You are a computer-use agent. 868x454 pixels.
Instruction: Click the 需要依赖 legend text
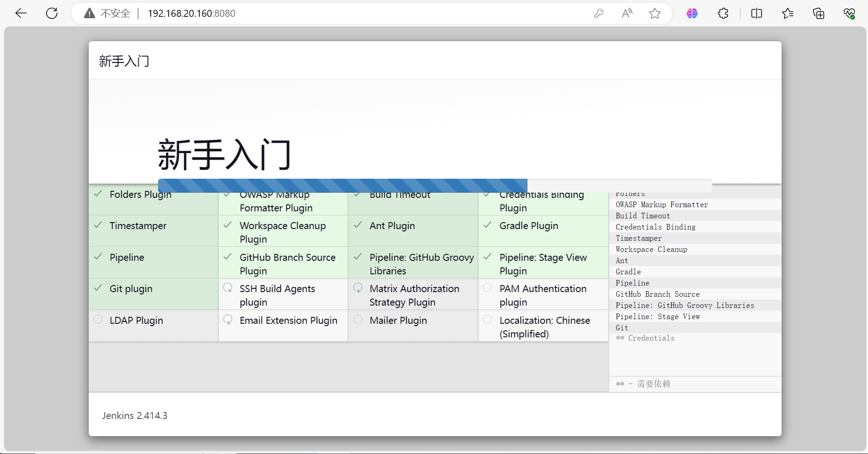click(654, 384)
